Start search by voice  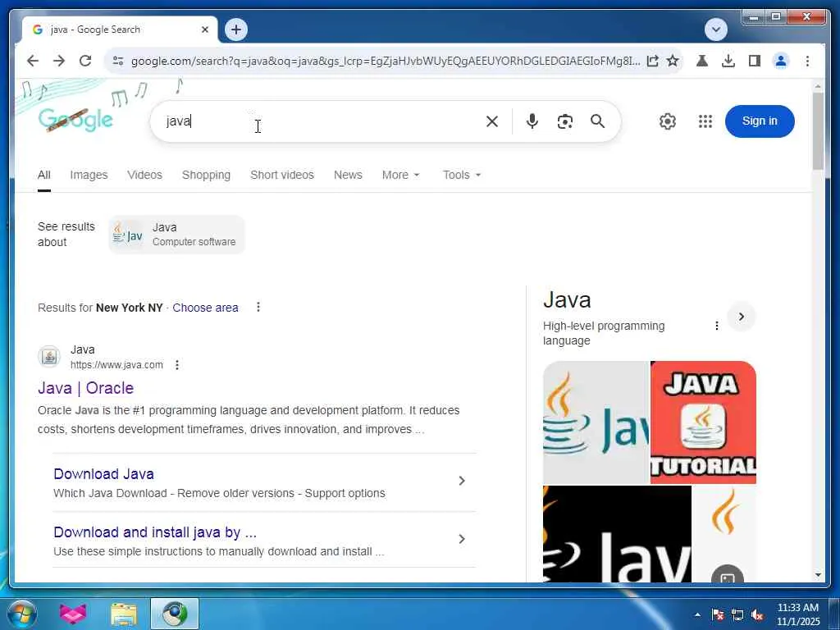click(x=532, y=121)
